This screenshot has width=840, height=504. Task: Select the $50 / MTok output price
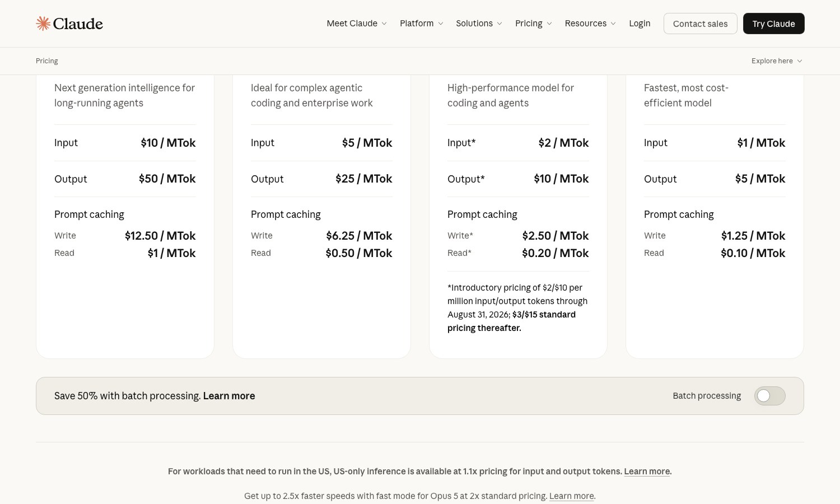167,179
